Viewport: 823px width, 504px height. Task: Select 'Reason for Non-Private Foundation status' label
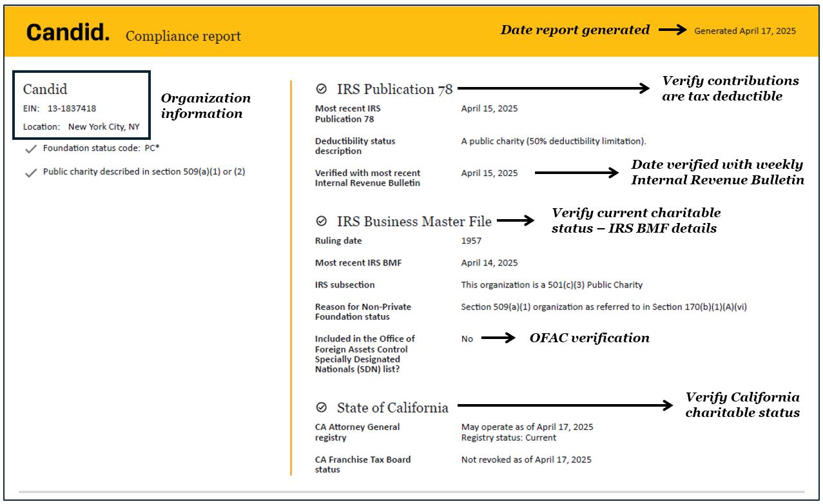(x=363, y=312)
